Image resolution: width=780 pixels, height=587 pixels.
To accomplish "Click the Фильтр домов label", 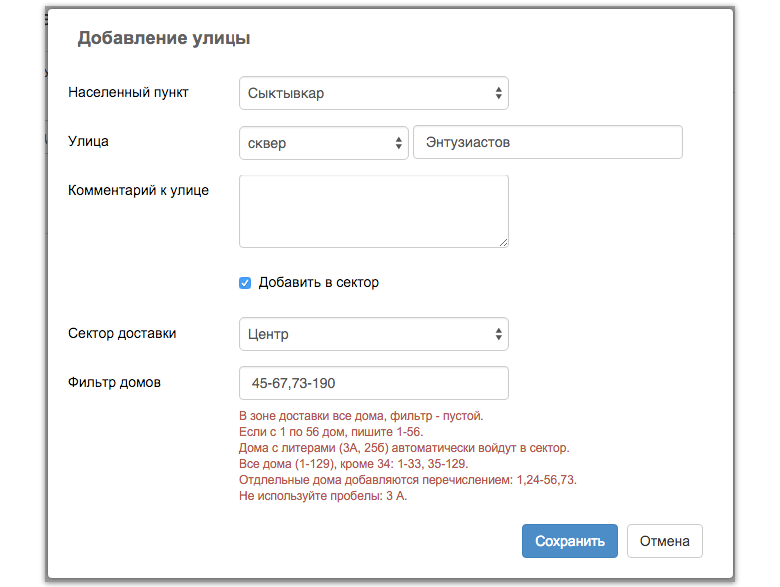I will point(114,382).
